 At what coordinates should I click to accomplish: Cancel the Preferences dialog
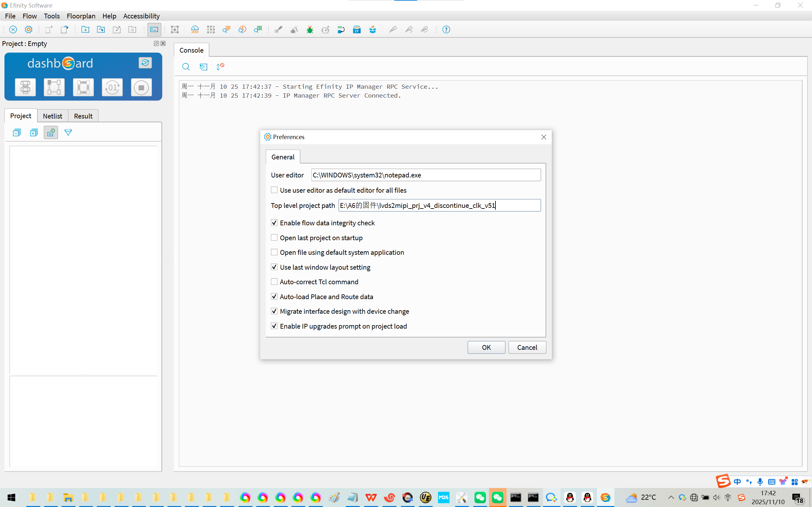click(527, 347)
